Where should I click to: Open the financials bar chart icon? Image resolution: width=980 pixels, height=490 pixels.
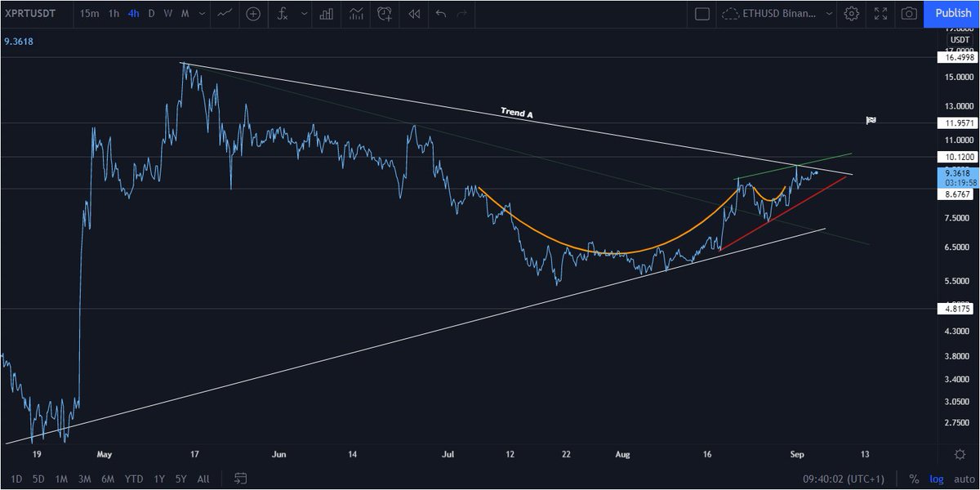point(327,14)
